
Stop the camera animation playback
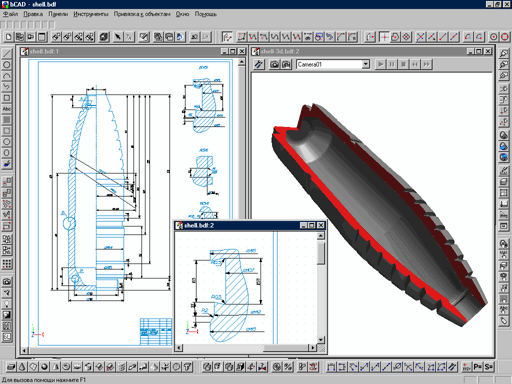click(403, 64)
